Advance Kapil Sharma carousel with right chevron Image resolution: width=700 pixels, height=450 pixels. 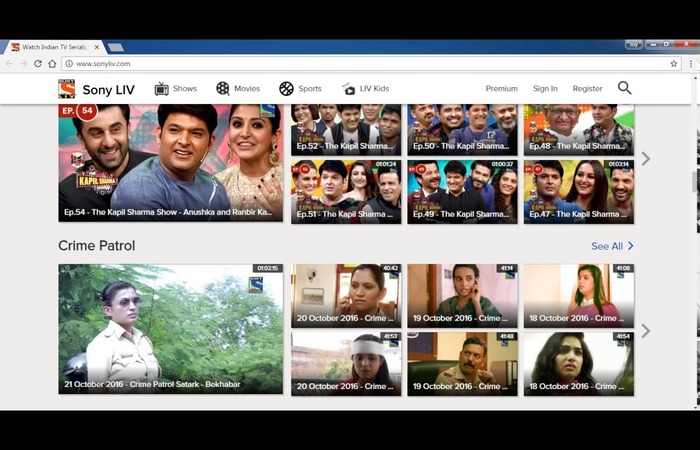646,158
